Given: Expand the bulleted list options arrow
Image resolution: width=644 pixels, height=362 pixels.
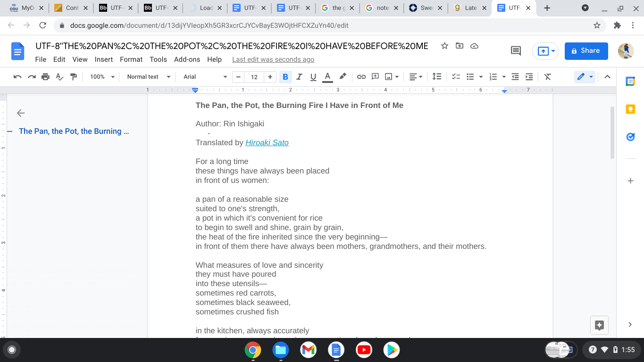Looking at the screenshot, I should (481, 77).
